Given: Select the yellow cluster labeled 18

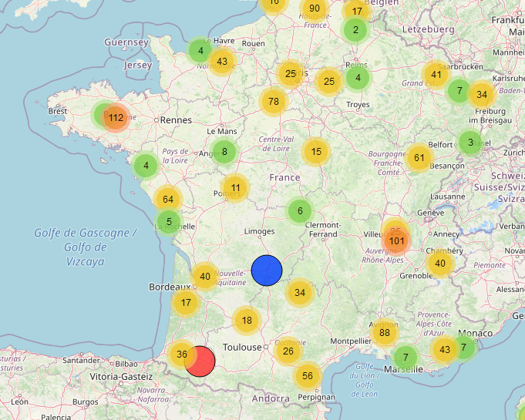Looking at the screenshot, I should click(x=247, y=321).
